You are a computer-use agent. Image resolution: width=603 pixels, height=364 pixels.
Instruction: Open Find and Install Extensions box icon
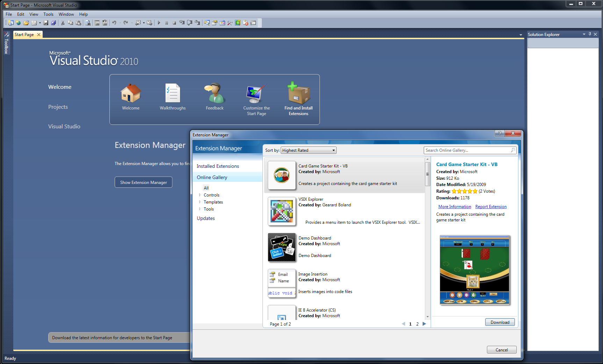click(x=299, y=93)
